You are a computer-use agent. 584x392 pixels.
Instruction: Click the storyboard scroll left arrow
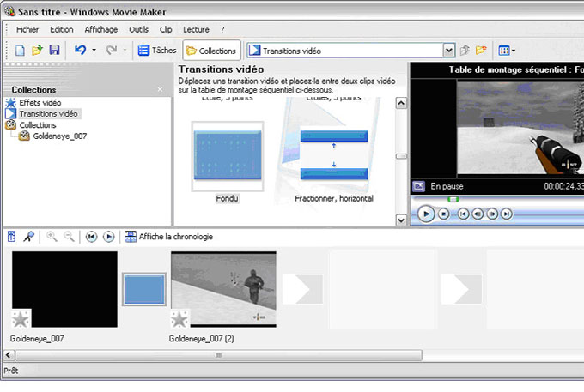[x=9, y=355]
